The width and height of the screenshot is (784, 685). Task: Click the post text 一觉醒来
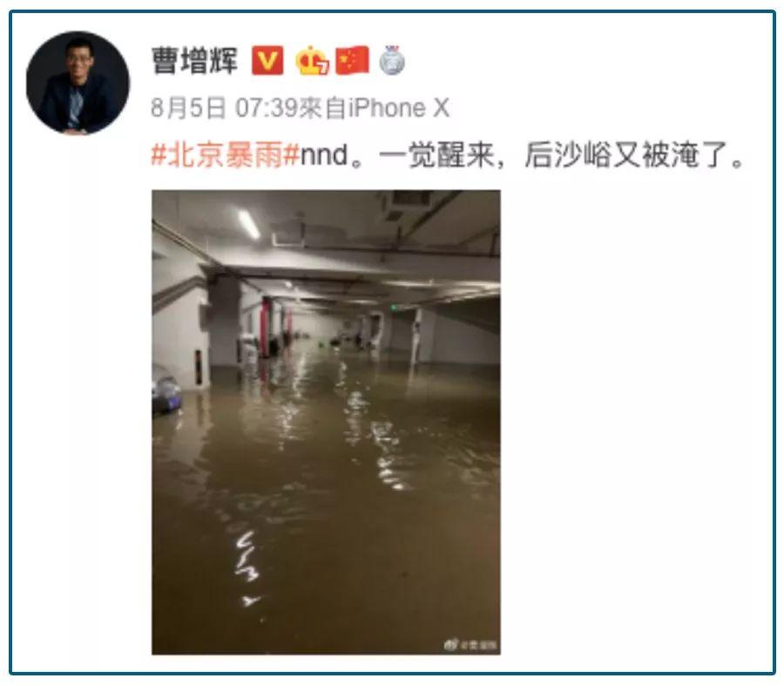[x=436, y=155]
